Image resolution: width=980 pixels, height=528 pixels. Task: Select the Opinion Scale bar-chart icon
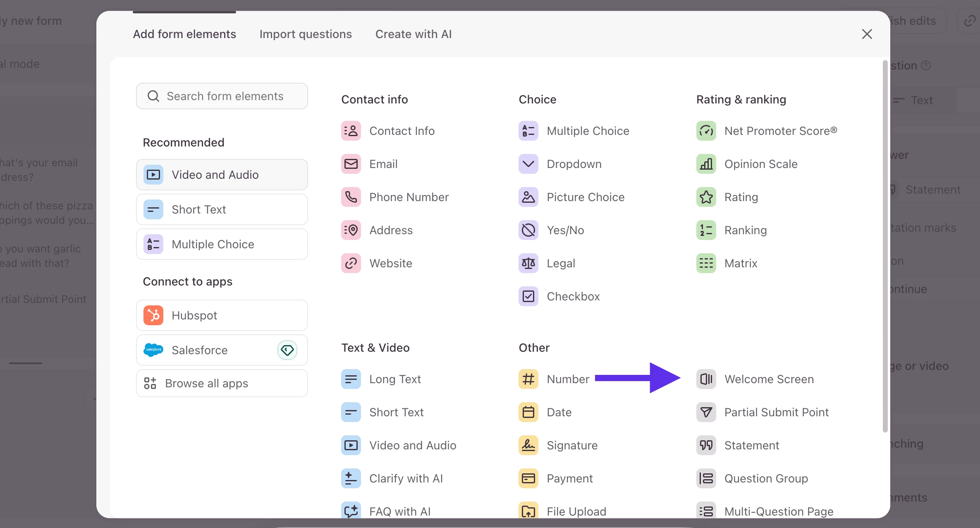click(706, 164)
